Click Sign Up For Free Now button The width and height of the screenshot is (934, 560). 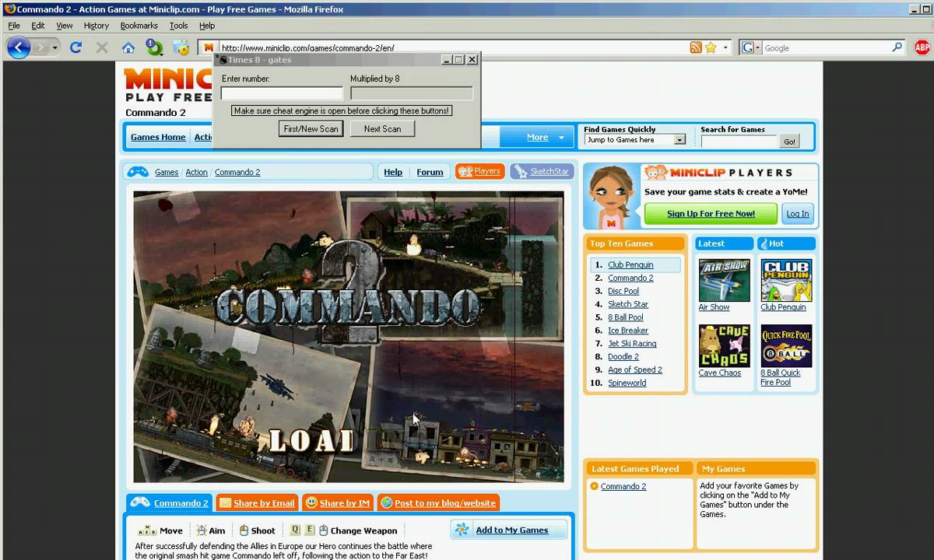[711, 214]
